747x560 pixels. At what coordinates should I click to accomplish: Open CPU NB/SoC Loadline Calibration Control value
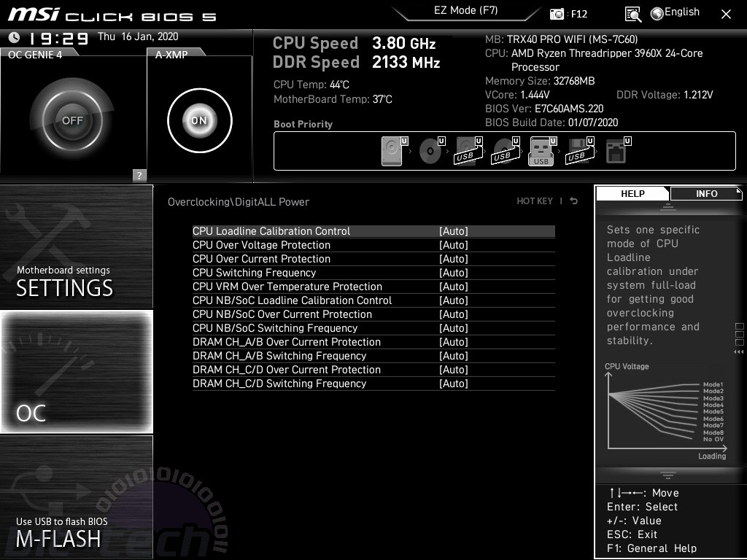tap(454, 300)
